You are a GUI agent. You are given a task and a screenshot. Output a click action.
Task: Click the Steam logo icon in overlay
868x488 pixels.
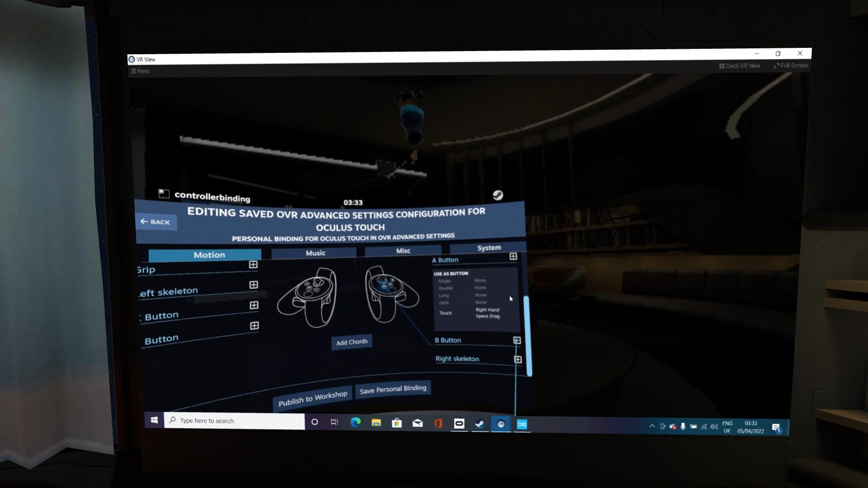[497, 195]
